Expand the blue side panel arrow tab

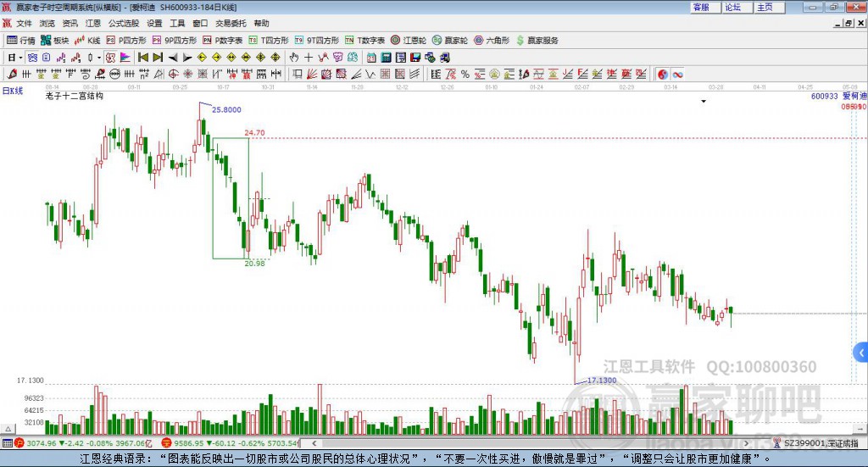tap(861, 353)
